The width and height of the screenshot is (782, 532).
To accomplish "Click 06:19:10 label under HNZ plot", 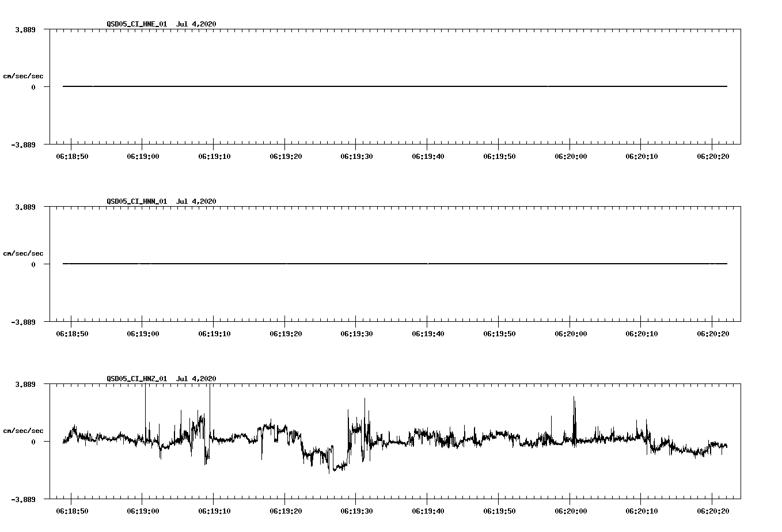I will coord(214,511).
